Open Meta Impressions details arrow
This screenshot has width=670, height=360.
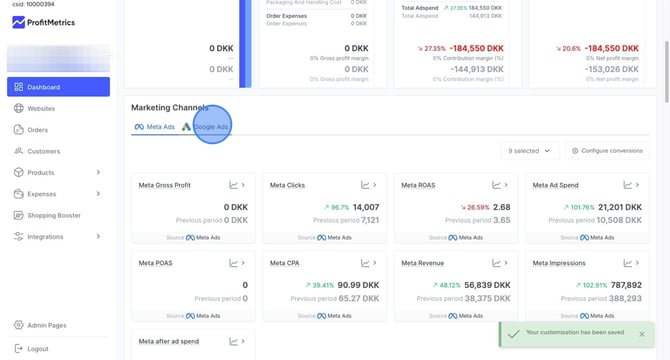[637, 263]
